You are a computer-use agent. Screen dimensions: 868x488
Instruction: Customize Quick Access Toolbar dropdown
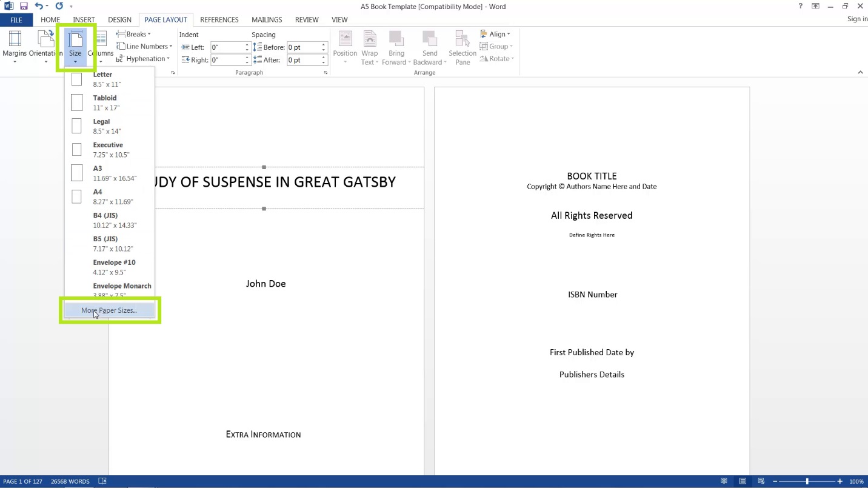tap(71, 6)
